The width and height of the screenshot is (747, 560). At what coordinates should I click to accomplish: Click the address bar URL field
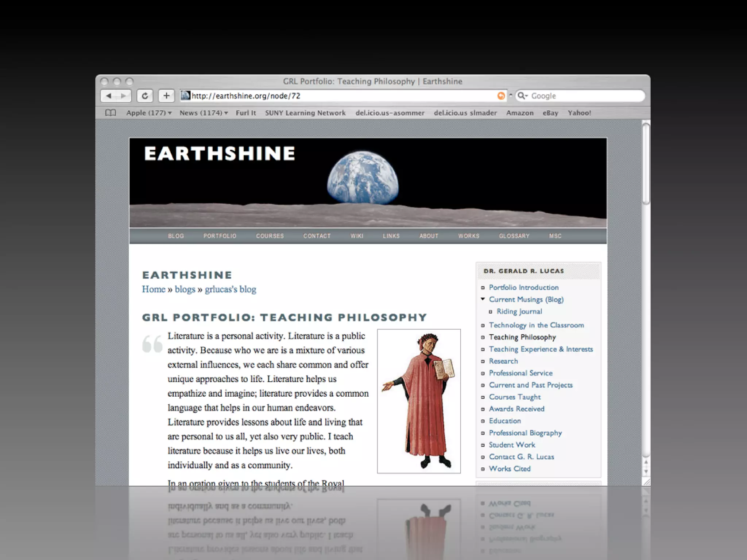(x=343, y=96)
